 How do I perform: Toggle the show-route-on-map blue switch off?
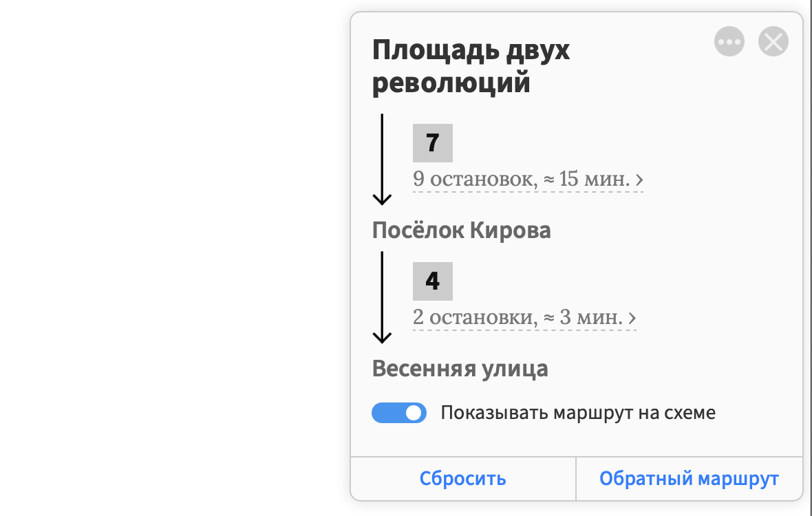[x=398, y=413]
